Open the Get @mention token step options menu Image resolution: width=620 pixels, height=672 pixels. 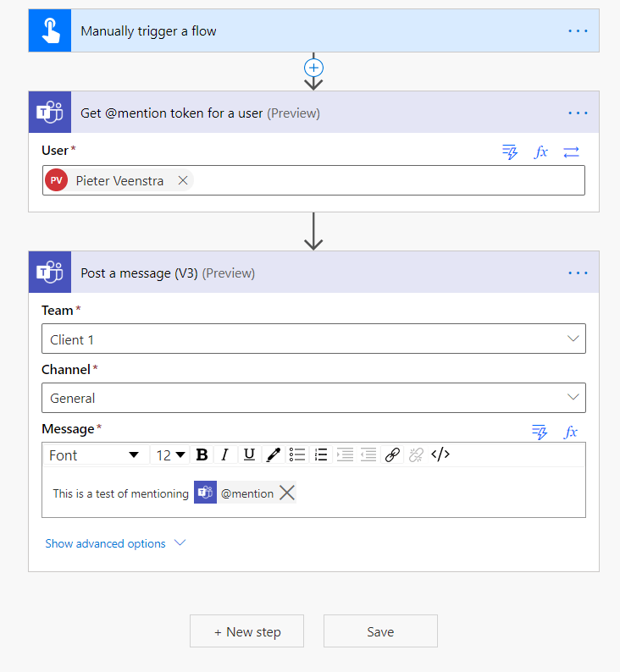[x=578, y=113]
